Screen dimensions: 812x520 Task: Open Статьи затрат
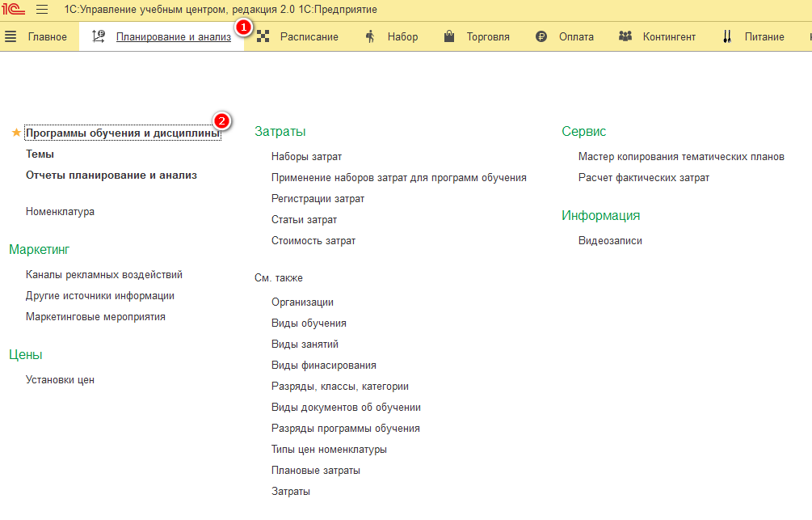[x=304, y=220]
